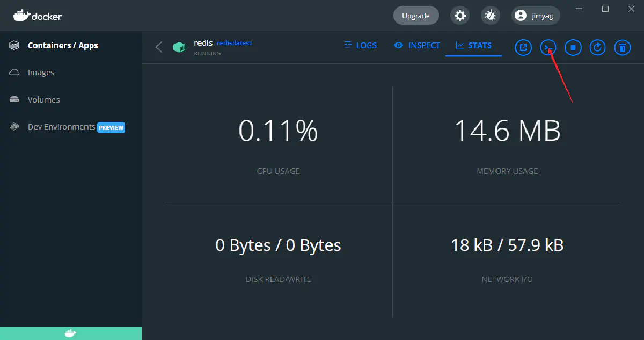The image size is (644, 340).
Task: Switch to the LOGS tab
Action: coord(360,46)
